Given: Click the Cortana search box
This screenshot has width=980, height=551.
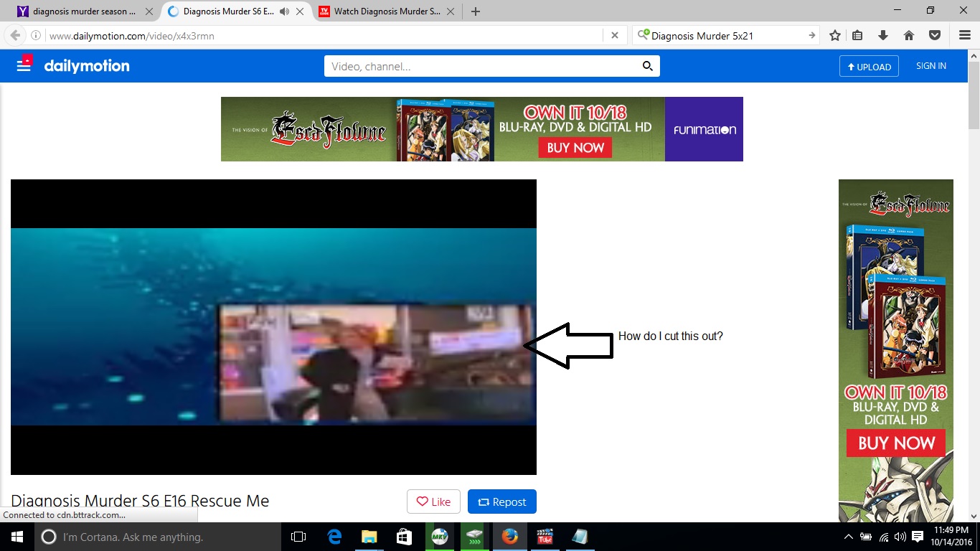Looking at the screenshot, I should point(157,537).
